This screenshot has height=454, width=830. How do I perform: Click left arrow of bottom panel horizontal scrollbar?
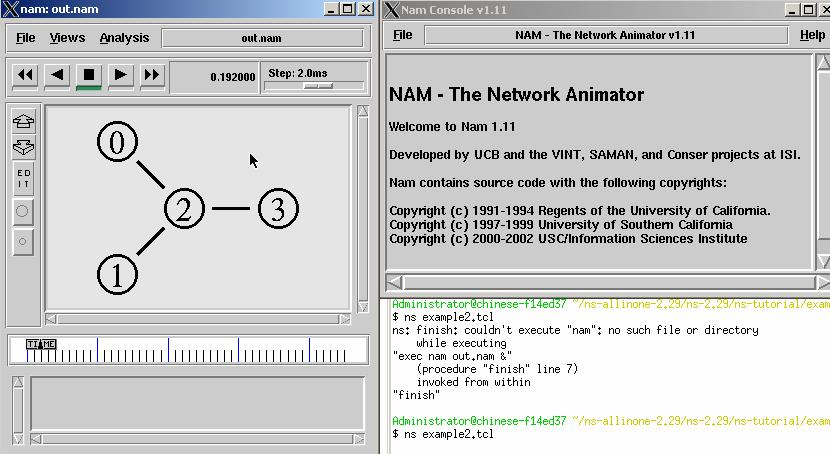click(x=36, y=439)
